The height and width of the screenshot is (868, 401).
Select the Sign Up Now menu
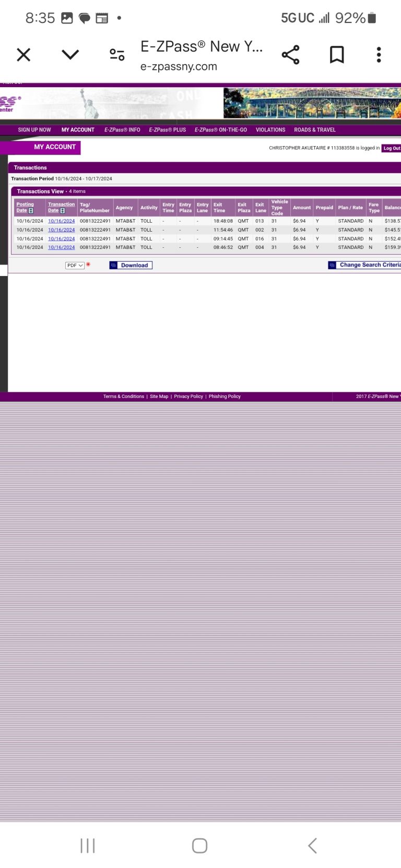click(34, 130)
